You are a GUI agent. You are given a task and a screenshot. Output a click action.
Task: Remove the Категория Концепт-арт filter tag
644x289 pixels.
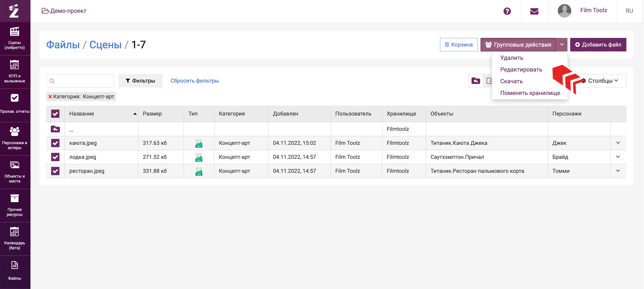click(x=50, y=96)
